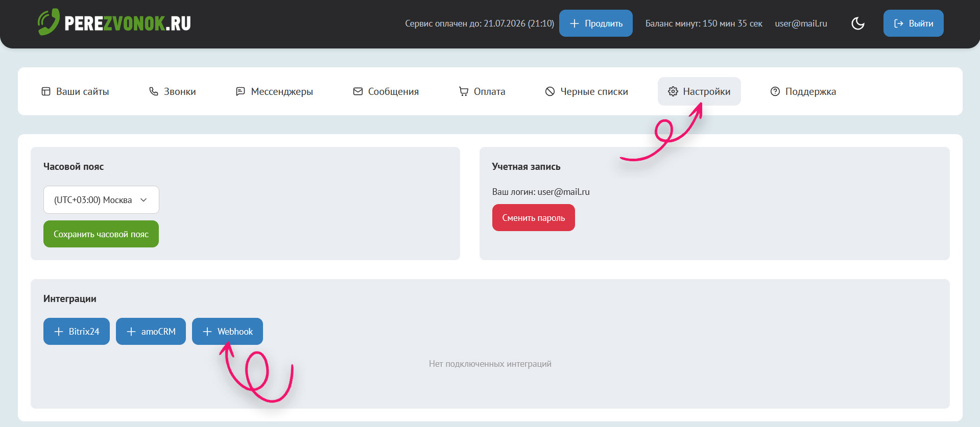
Task: Add the Bitrix24 integration
Action: pyautogui.click(x=77, y=332)
